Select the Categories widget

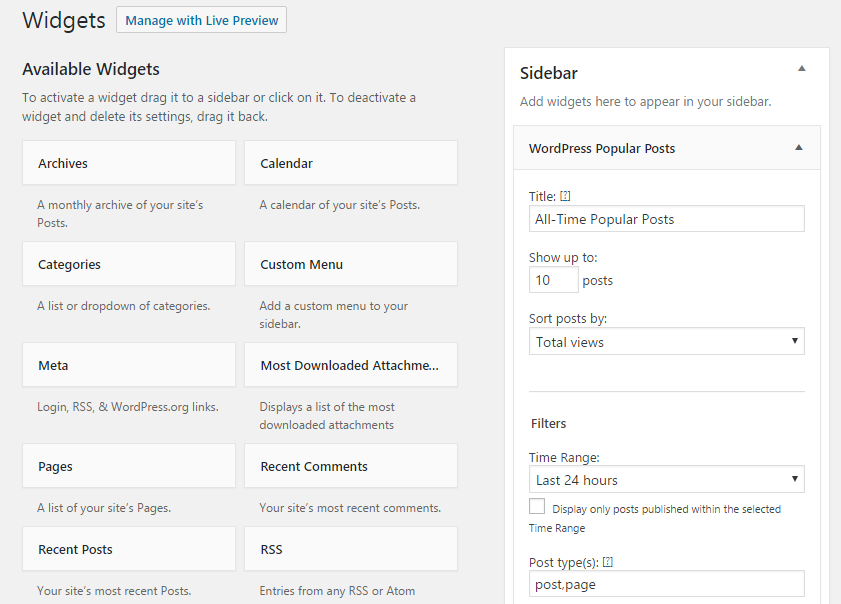(x=129, y=264)
